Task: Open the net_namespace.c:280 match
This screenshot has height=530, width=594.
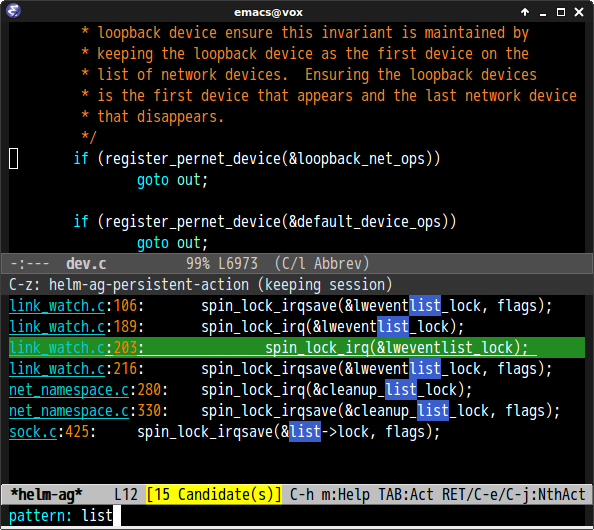Action: click(x=297, y=390)
